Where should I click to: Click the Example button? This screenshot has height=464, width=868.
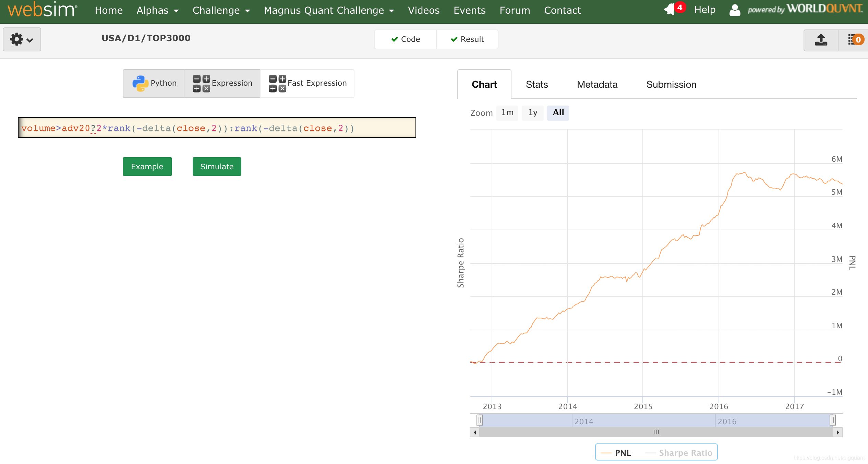pyautogui.click(x=147, y=167)
